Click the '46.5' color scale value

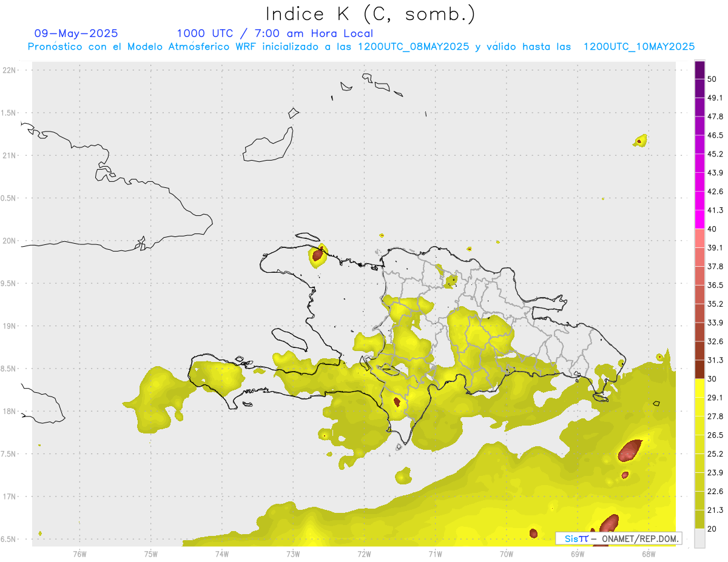coord(715,136)
